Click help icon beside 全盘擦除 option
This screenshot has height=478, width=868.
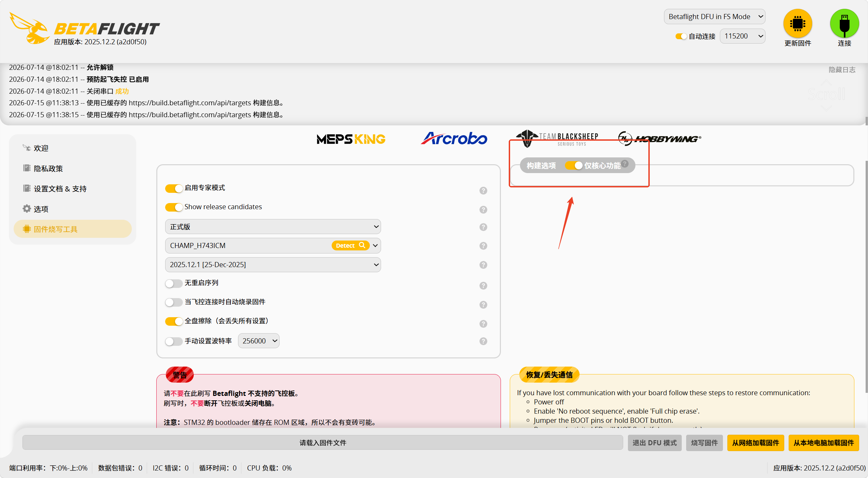[483, 324]
